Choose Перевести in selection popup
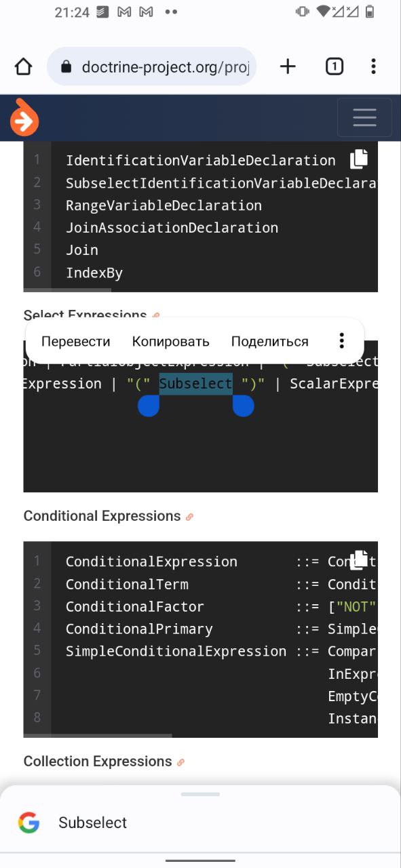 [75, 341]
